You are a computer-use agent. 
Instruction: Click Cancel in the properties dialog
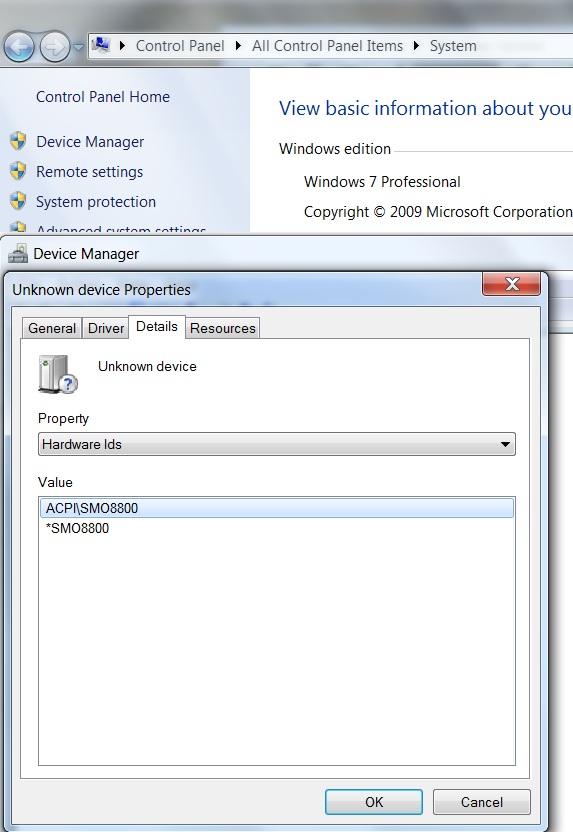482,802
